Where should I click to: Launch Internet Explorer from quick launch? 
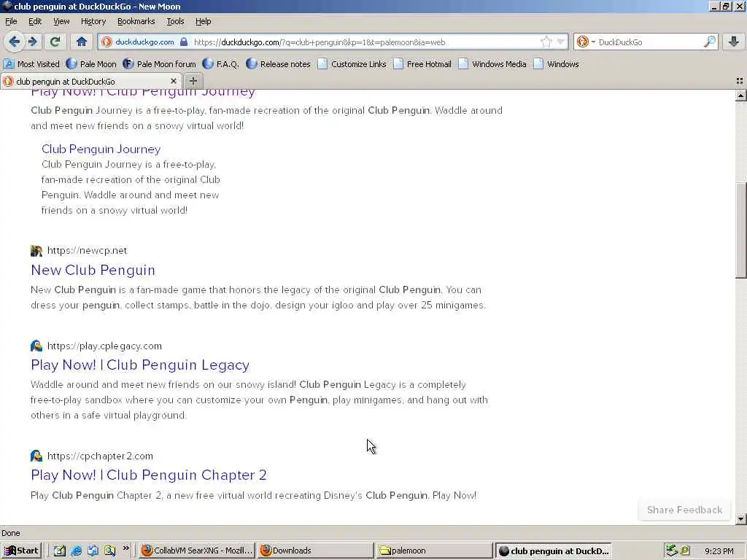(x=76, y=551)
